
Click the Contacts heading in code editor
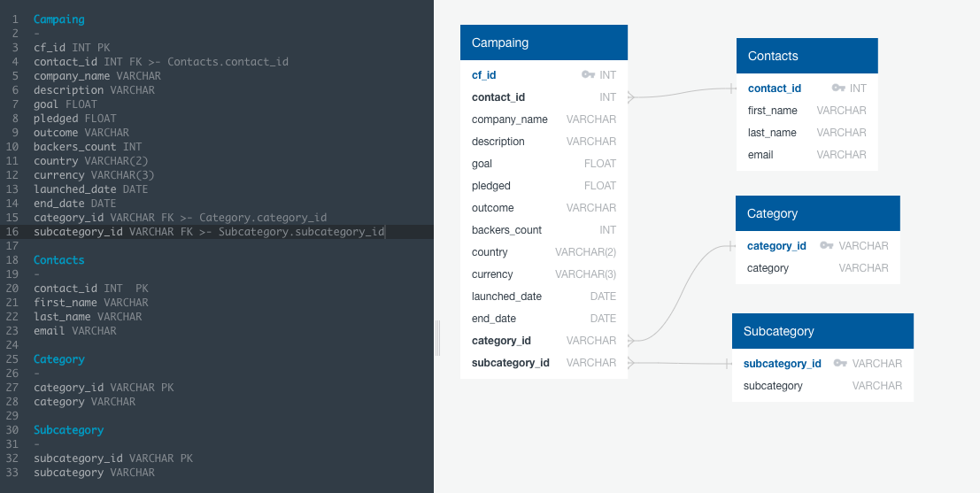tap(58, 260)
